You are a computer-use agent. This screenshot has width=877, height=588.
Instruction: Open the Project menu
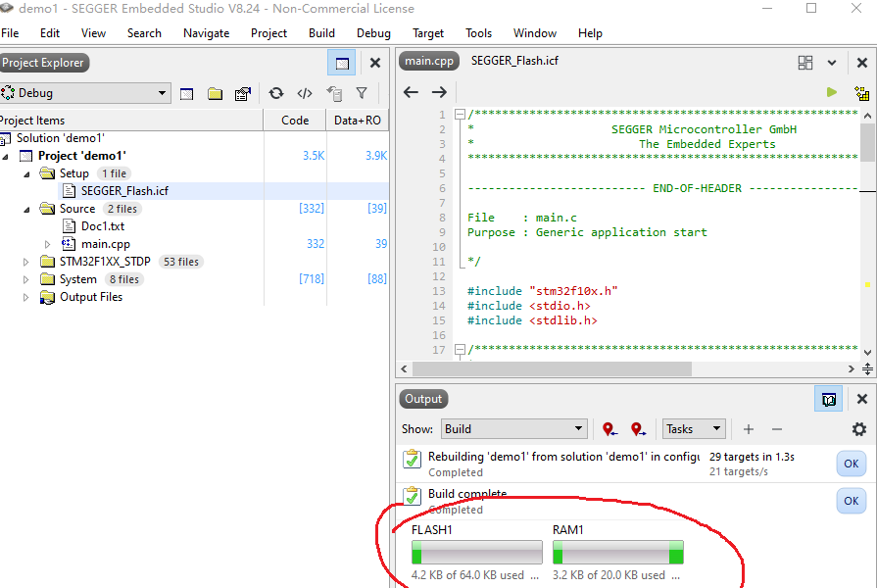[268, 33]
